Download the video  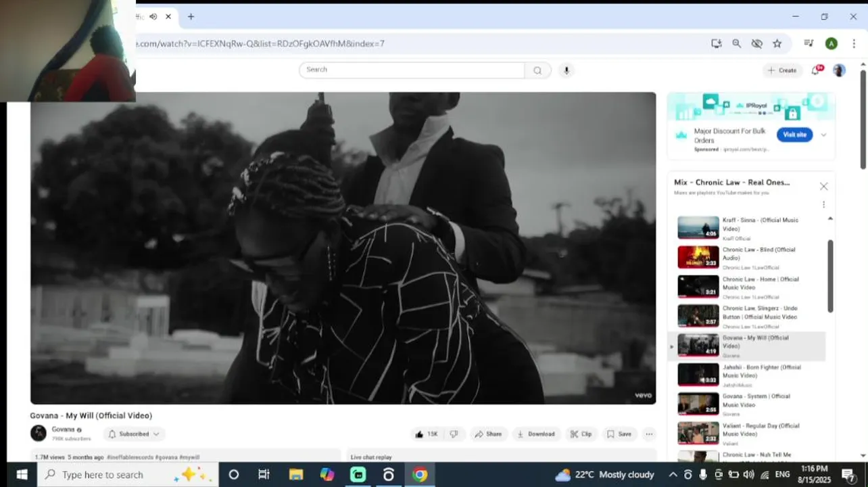536,434
